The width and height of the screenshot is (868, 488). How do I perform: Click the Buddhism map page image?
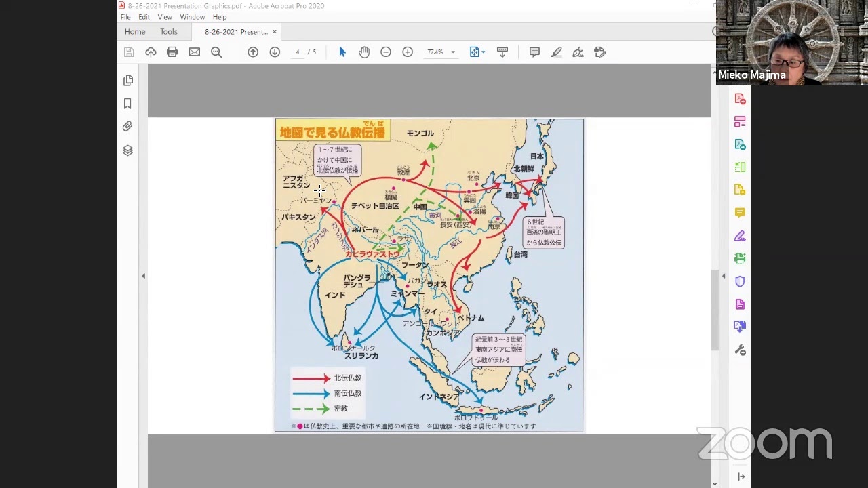pyautogui.click(x=429, y=275)
